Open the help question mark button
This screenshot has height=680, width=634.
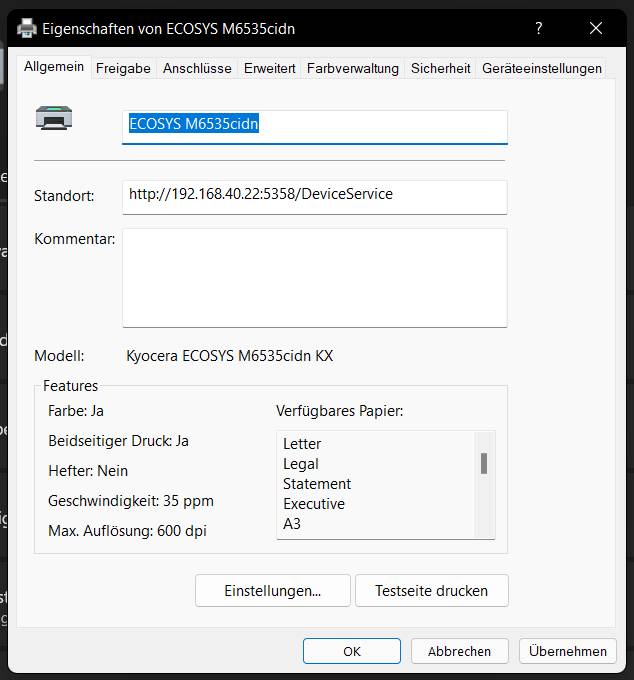pos(539,28)
